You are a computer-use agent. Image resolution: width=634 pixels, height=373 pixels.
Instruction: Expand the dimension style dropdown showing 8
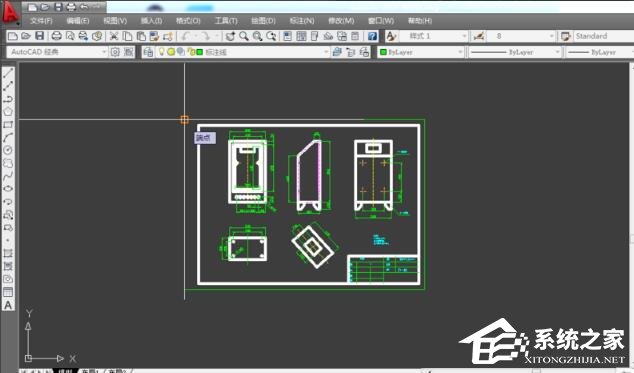(x=552, y=36)
